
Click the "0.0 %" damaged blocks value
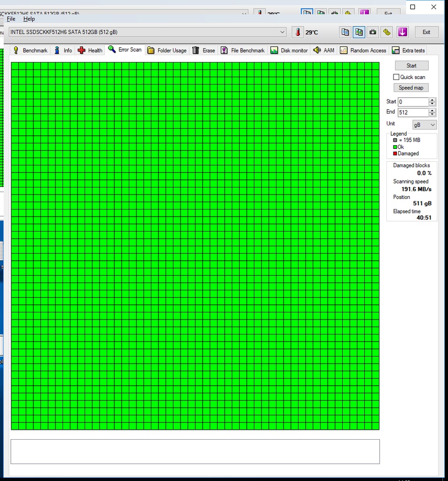pos(424,173)
